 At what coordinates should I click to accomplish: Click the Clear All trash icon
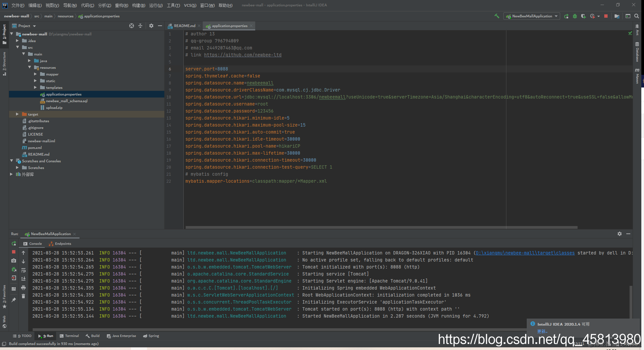23,296
